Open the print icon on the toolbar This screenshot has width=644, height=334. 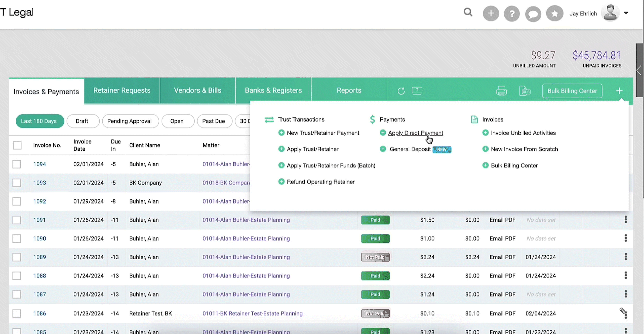click(x=501, y=91)
